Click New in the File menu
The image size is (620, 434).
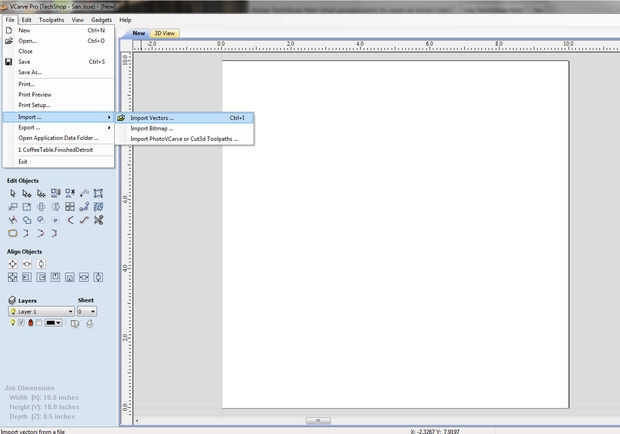pos(59,30)
